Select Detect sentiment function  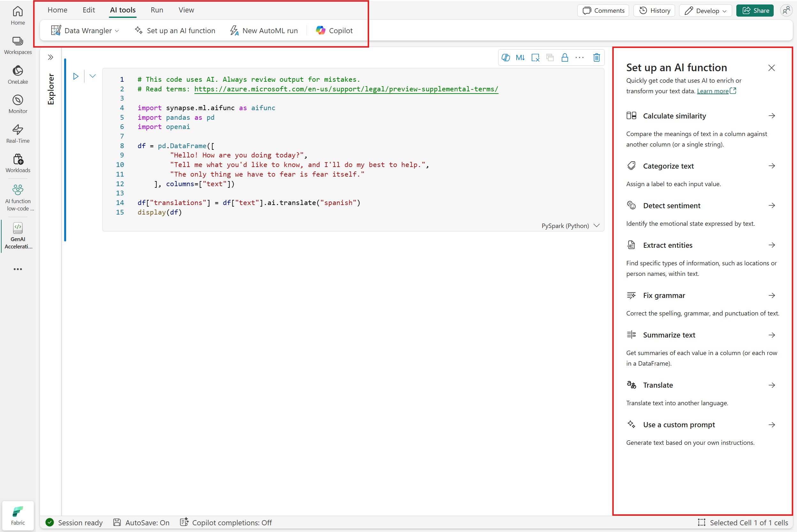pyautogui.click(x=701, y=206)
